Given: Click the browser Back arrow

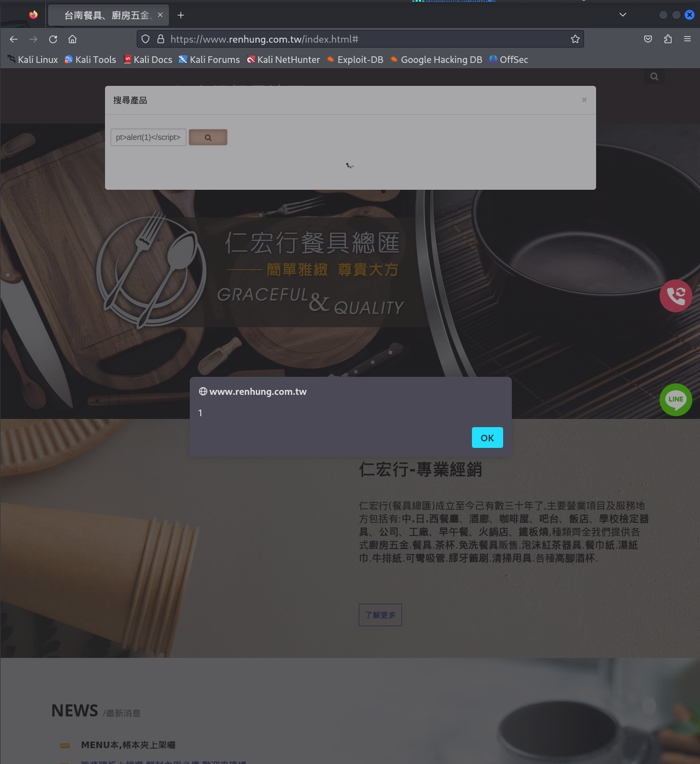Looking at the screenshot, I should 14,39.
